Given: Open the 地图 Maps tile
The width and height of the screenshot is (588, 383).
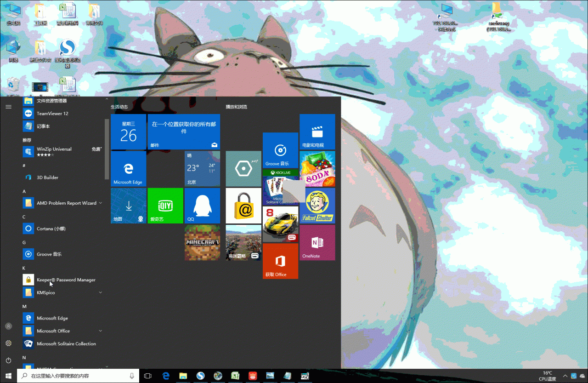Looking at the screenshot, I should [x=129, y=206].
